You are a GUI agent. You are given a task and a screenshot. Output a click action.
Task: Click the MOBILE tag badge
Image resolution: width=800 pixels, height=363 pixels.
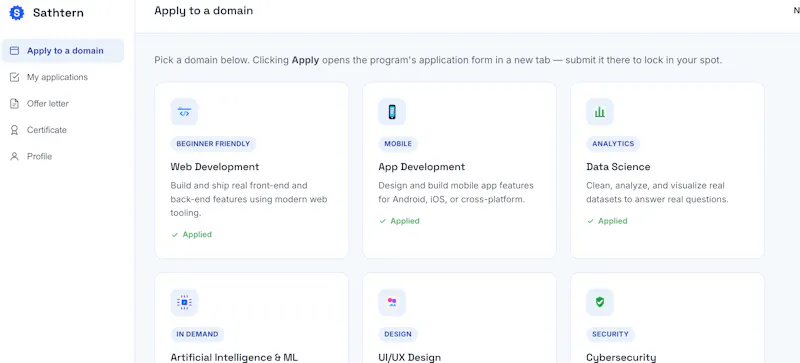(x=398, y=144)
